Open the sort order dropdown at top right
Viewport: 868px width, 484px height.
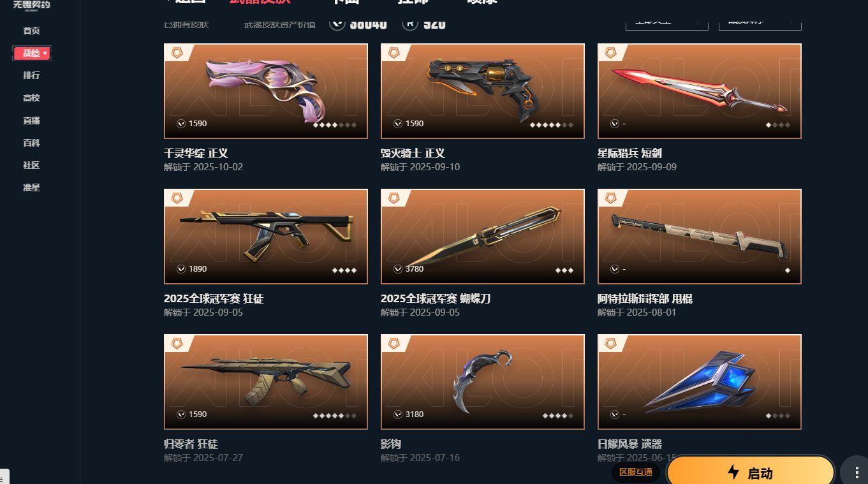coord(760,22)
